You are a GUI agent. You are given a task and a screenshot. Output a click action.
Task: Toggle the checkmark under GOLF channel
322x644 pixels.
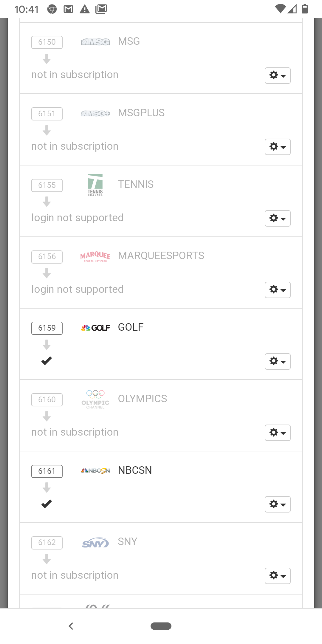click(47, 361)
